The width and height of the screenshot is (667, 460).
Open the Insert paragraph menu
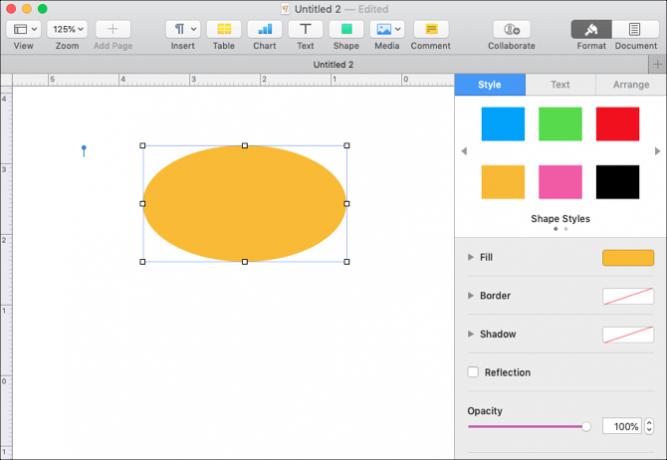(183, 29)
